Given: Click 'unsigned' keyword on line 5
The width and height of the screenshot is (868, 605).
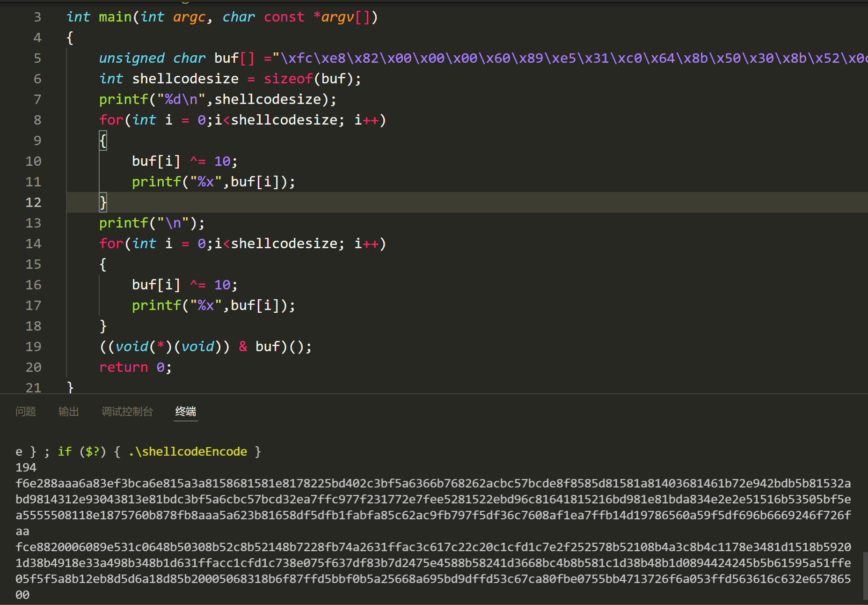Looking at the screenshot, I should click(x=131, y=59).
